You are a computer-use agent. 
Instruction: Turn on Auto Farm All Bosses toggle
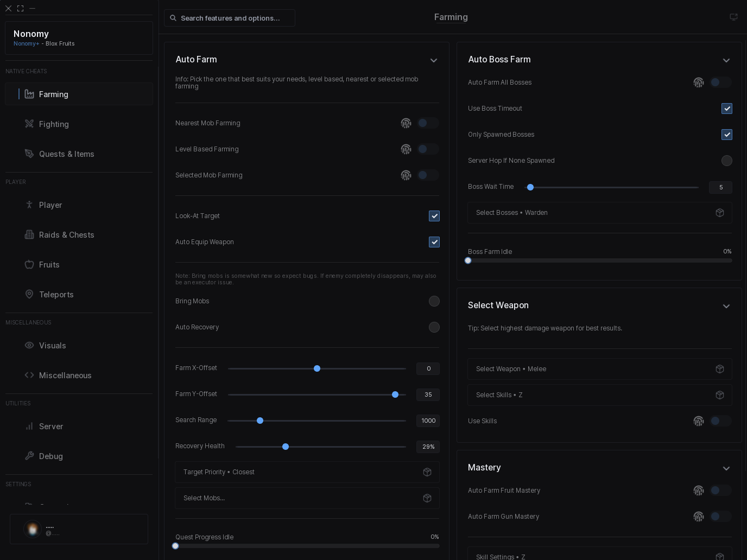(721, 82)
